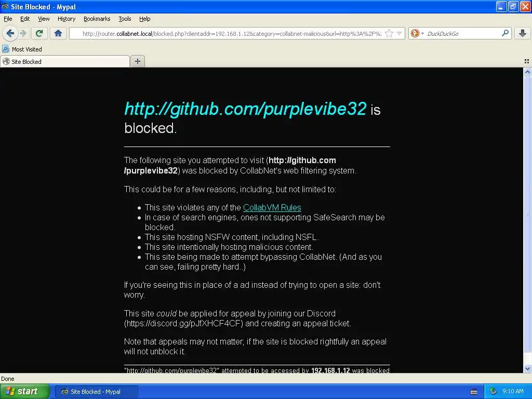Screen dimensions: 532x399
Task: Bookmark this page with the star icon
Action: click(389, 33)
